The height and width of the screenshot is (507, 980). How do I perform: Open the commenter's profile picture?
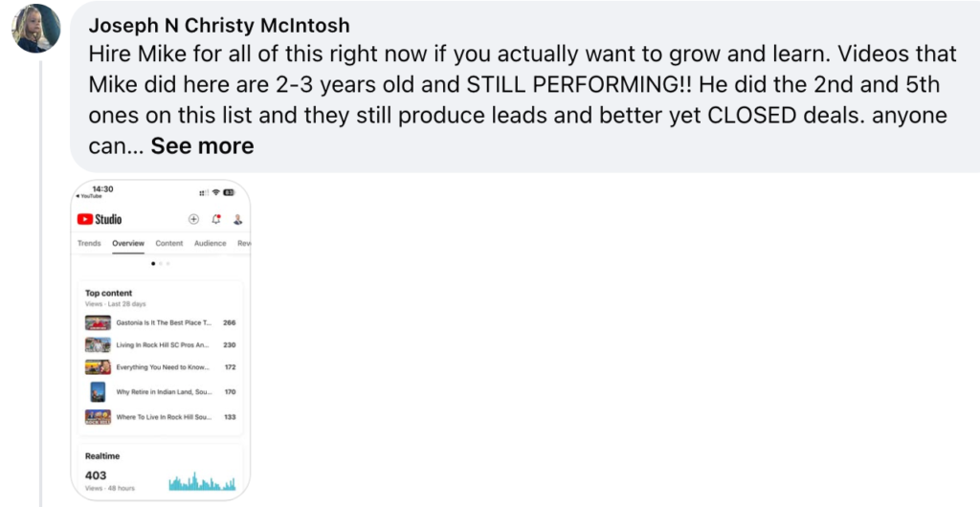[x=35, y=28]
